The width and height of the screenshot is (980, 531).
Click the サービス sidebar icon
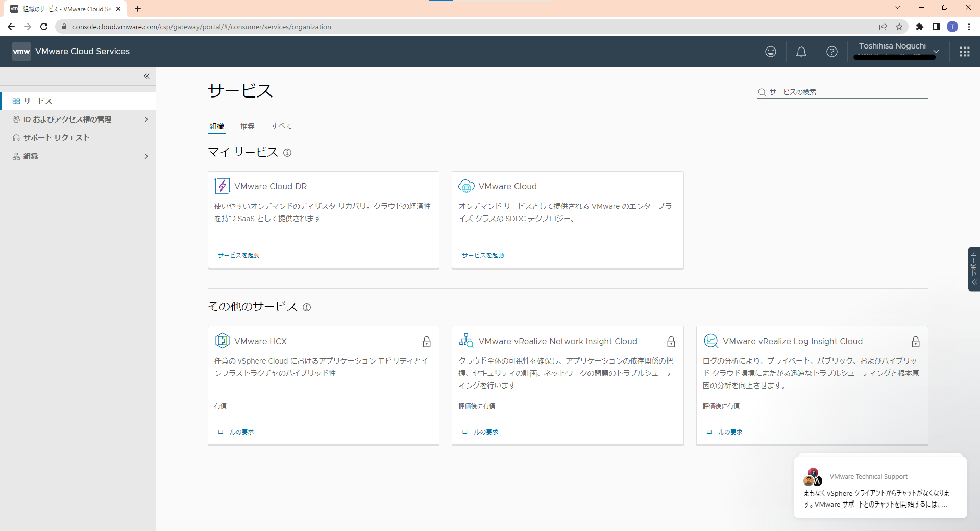point(16,101)
